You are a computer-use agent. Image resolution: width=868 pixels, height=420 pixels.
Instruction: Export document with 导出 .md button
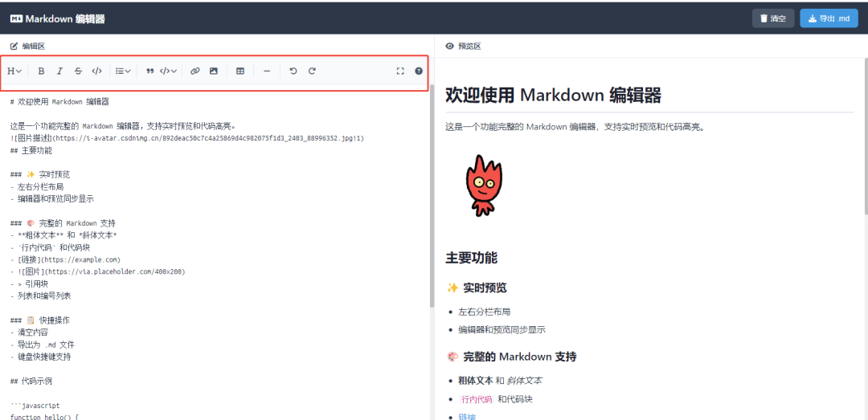[x=829, y=18]
